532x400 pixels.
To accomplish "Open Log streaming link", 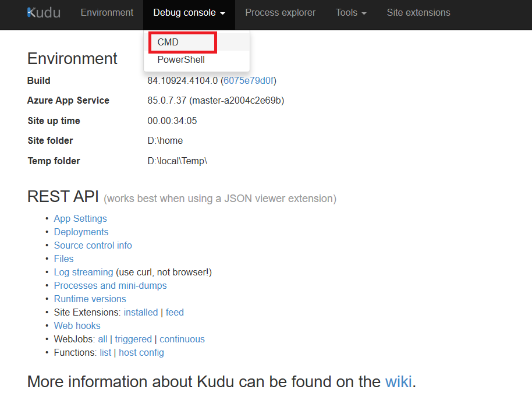I will 83,272.
